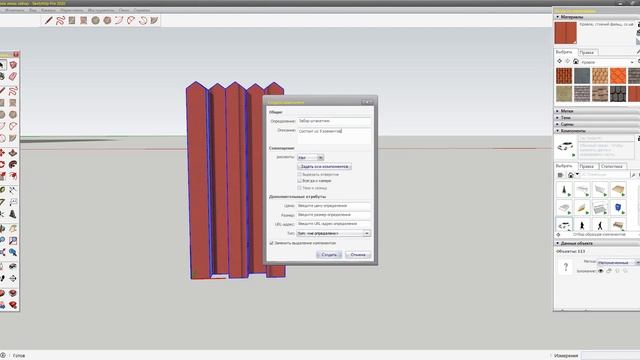Click the materials browser Back arrow
This screenshot has height=360, width=640.
pos(560,62)
